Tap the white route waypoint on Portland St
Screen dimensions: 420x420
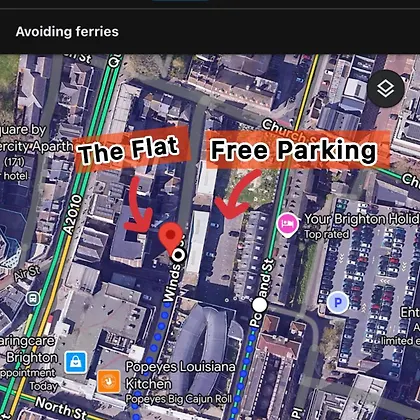point(259,305)
